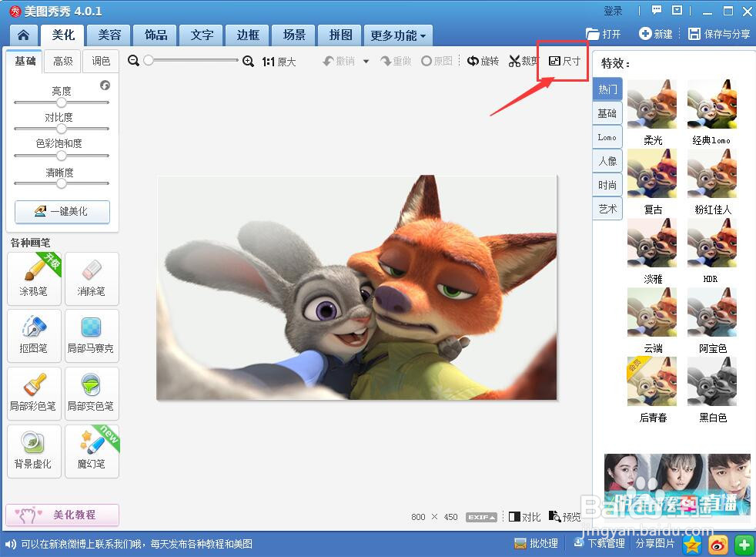Select the 涂鸦笔 doodle pen tool
This screenshot has height=557, width=756.
[x=34, y=278]
